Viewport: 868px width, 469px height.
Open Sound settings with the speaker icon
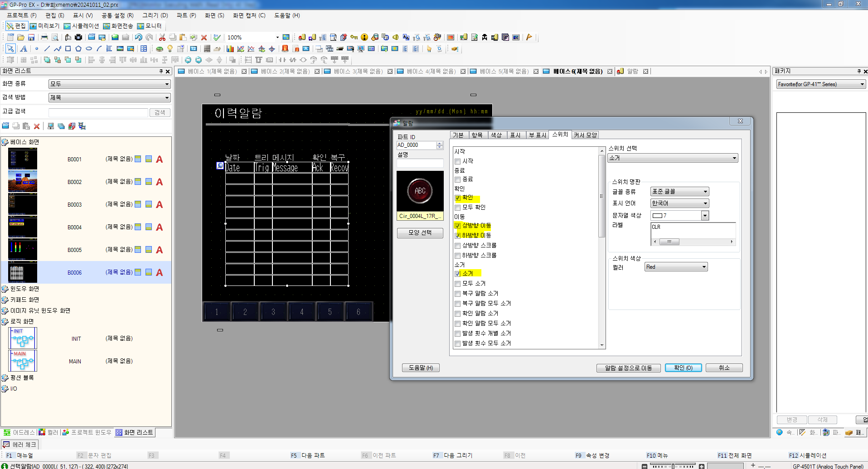click(396, 37)
